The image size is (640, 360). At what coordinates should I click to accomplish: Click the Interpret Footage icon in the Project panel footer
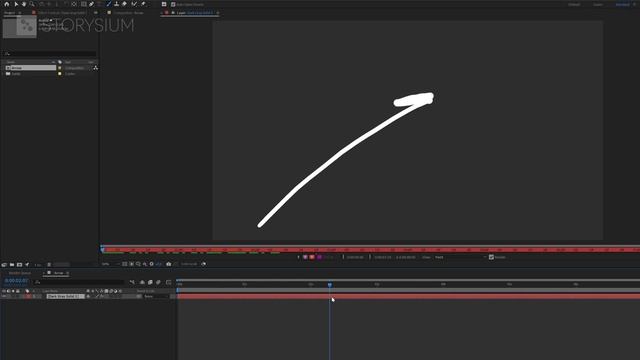[x=4, y=264]
